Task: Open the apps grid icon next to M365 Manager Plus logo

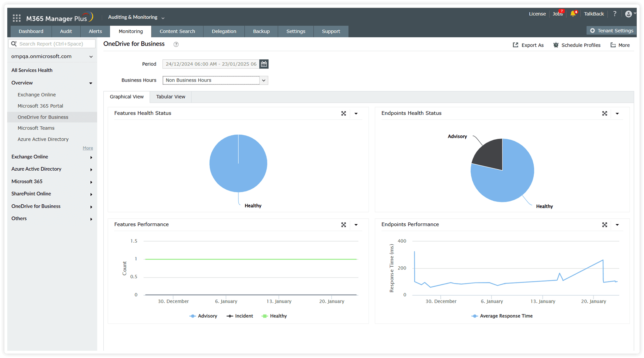Action: tap(16, 18)
